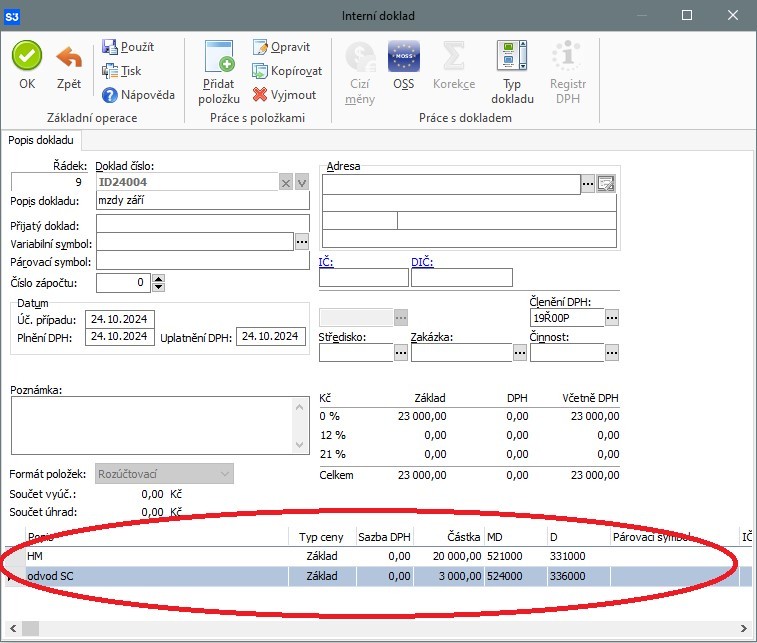Open help with the Nápověda icon
The image size is (757, 643).
110,95
